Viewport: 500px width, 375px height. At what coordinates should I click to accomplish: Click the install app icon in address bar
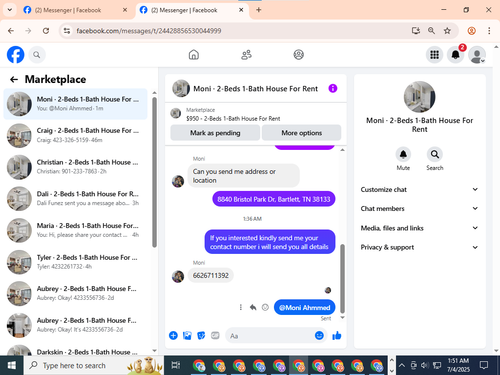[x=415, y=31]
